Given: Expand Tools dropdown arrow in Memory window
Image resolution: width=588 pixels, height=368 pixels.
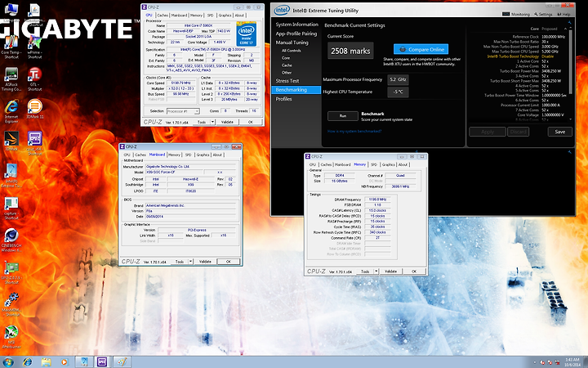Looking at the screenshot, I should pyautogui.click(x=376, y=272).
